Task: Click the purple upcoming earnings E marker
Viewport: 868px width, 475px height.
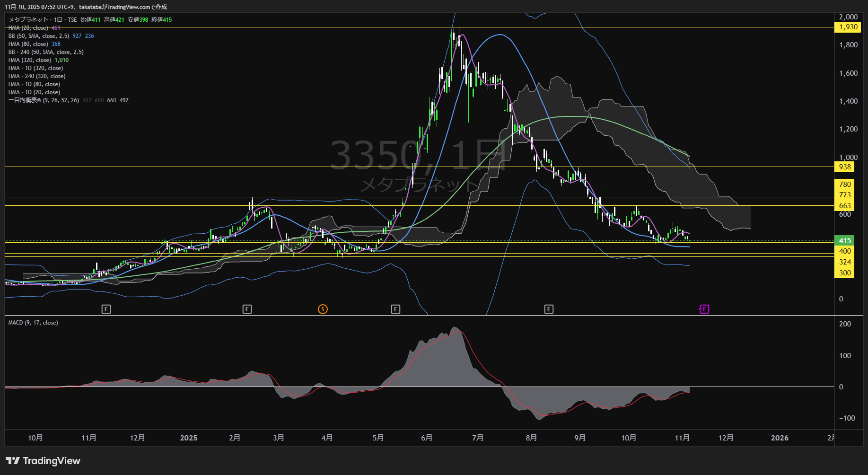Action: 704,309
